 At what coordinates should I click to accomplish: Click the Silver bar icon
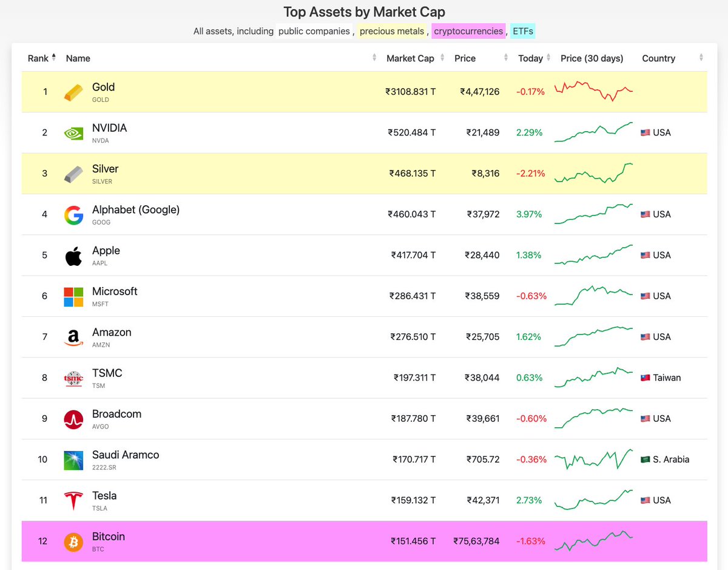73,174
